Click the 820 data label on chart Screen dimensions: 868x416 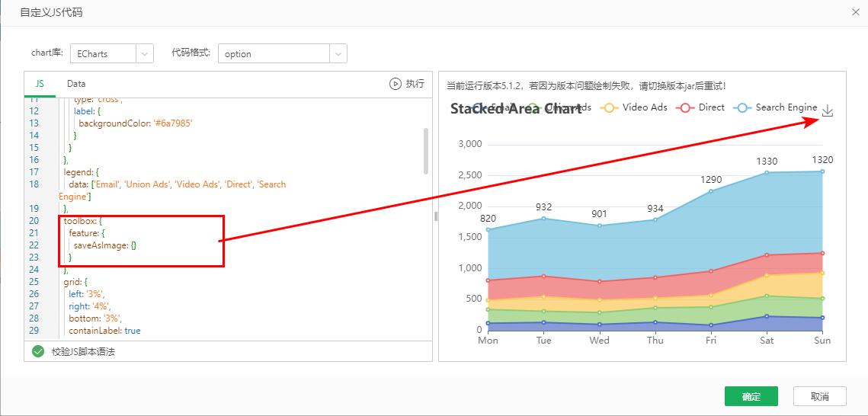(x=488, y=219)
